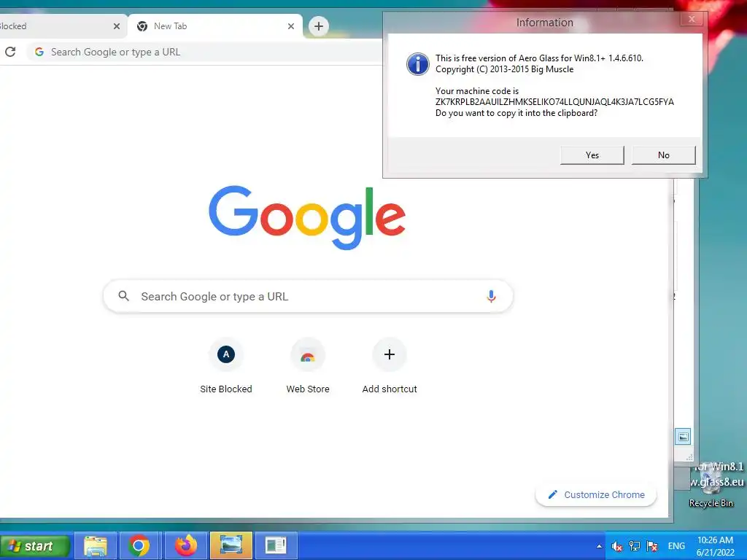The image size is (747, 560).
Task: Click the blue information icon in dialog
Action: coord(418,64)
